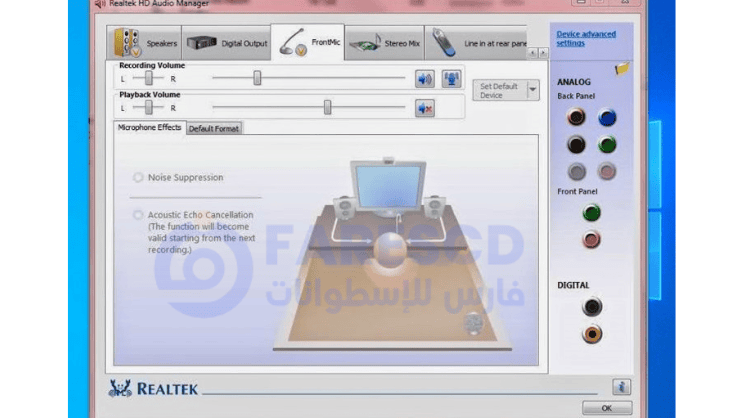Enable Acoustic Echo Cancellation option

tap(138, 215)
